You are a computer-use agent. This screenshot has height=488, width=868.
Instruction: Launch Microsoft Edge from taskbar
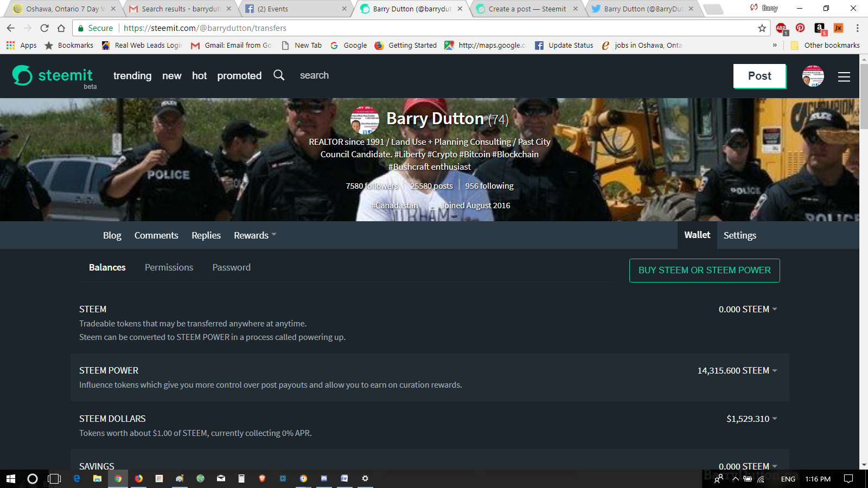76,478
